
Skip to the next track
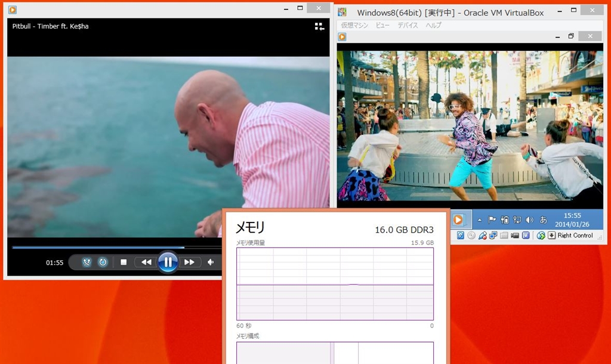coord(189,263)
